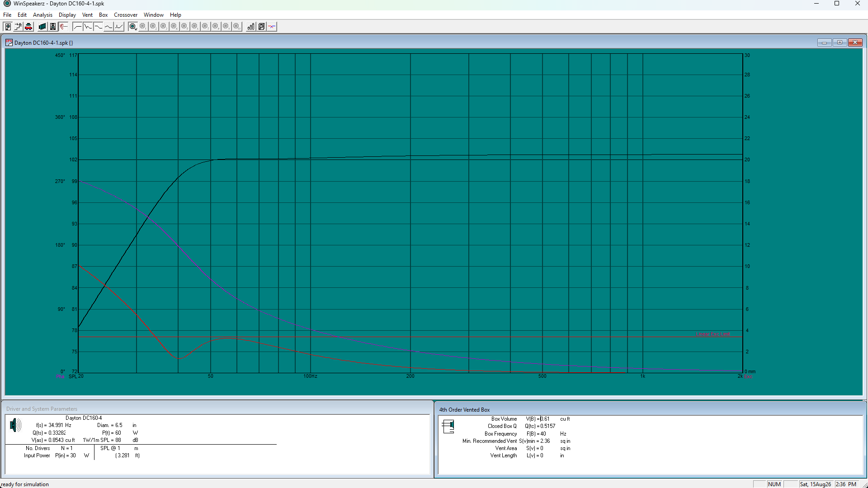Click the "ready for simulation" status text
The width and height of the screenshot is (868, 488).
(x=25, y=484)
